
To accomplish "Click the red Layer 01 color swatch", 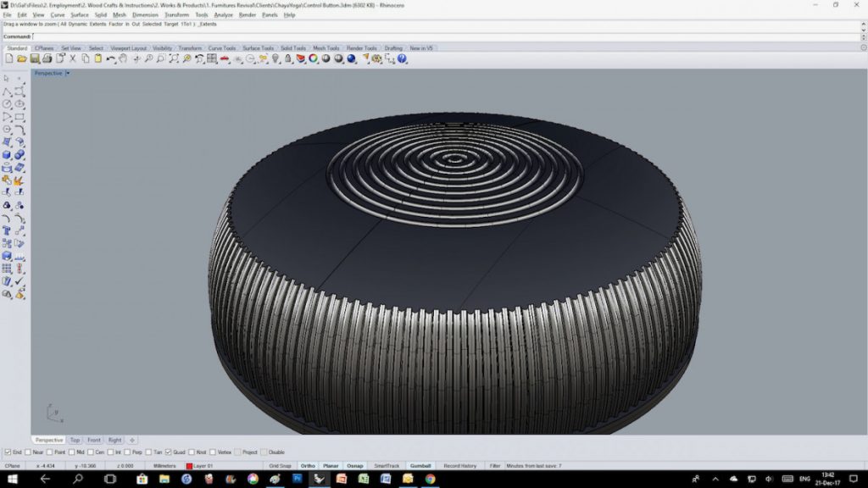I will tap(189, 466).
